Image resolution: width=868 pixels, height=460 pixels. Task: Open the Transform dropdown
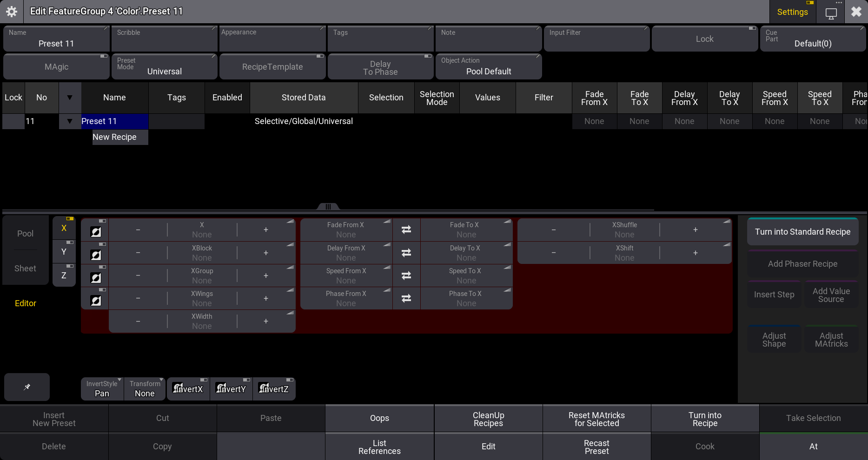[145, 389]
